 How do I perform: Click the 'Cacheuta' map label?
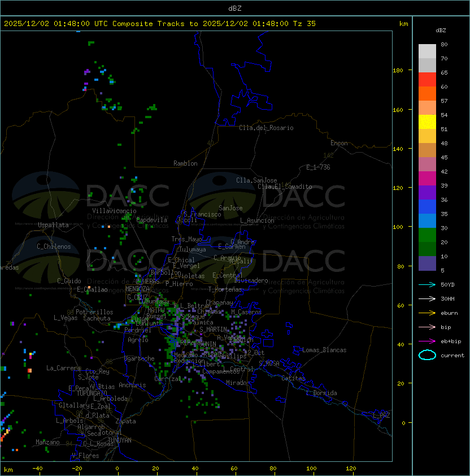pyautogui.click(x=97, y=318)
